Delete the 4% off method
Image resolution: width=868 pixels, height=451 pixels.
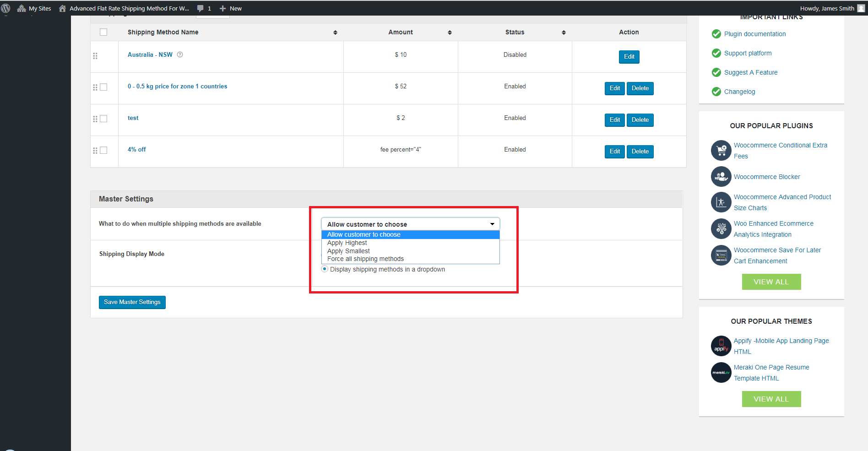[x=640, y=152]
